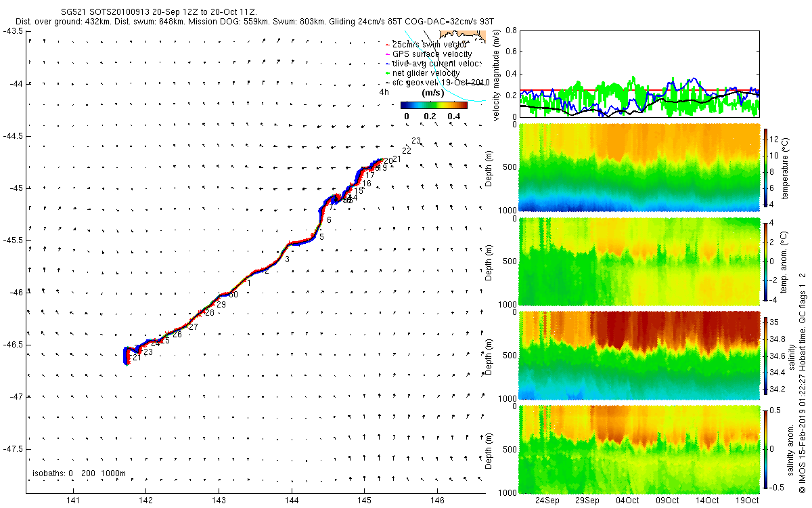Viewport: 812px width, 508px height.
Task: Click the '09Oct' date tick label
Action: point(667,501)
